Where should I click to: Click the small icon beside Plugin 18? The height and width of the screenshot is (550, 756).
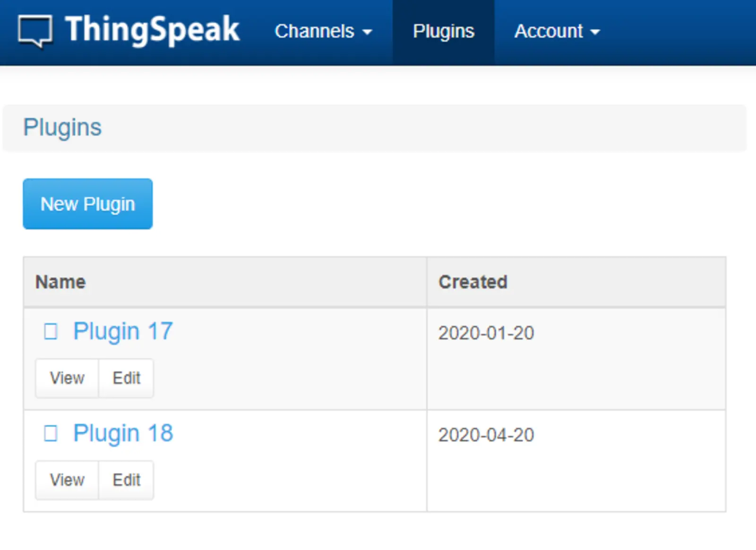tap(51, 433)
